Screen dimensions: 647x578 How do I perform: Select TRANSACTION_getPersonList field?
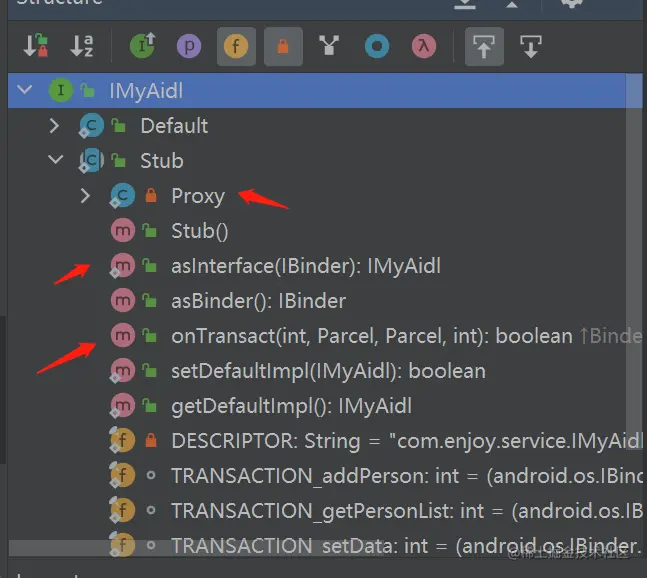point(325,511)
